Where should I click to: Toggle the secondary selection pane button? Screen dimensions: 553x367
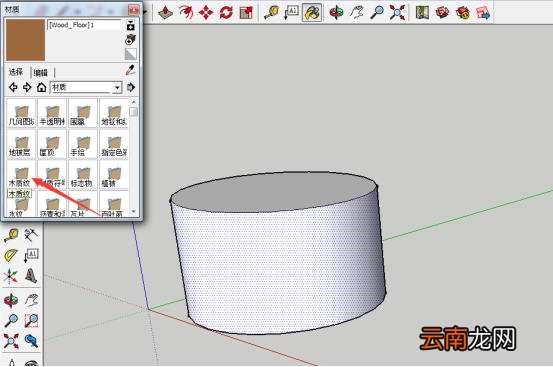[130, 26]
